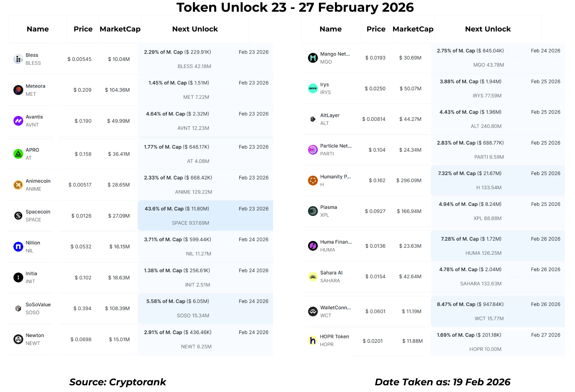Select the AltLayer Feb 25 2026 unlock date

[x=545, y=112]
